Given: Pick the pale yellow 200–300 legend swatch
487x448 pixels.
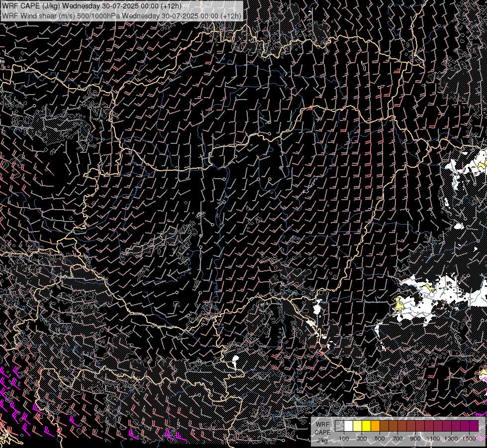Looking at the screenshot, I should (x=358, y=426).
